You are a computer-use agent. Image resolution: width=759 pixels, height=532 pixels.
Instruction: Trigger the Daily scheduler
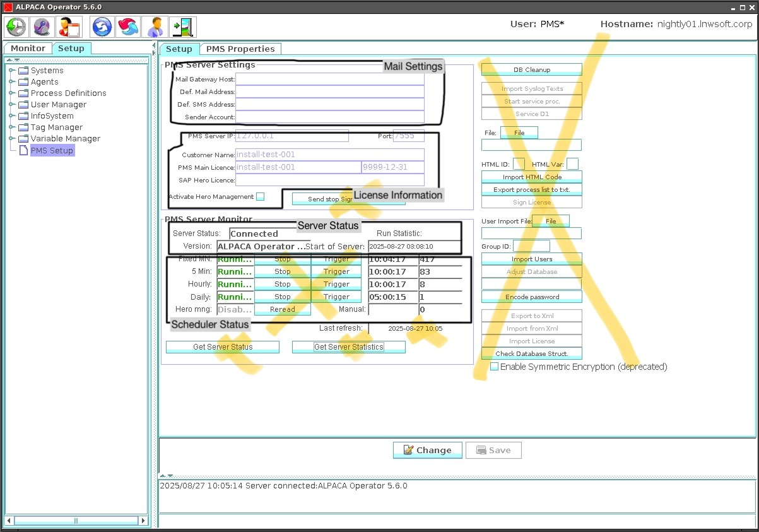point(336,297)
